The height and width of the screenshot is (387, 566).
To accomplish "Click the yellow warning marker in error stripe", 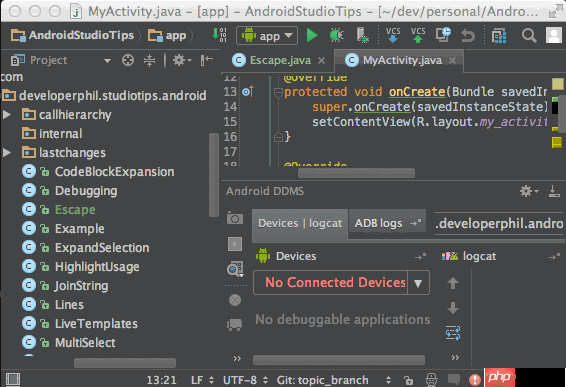I will (557, 142).
